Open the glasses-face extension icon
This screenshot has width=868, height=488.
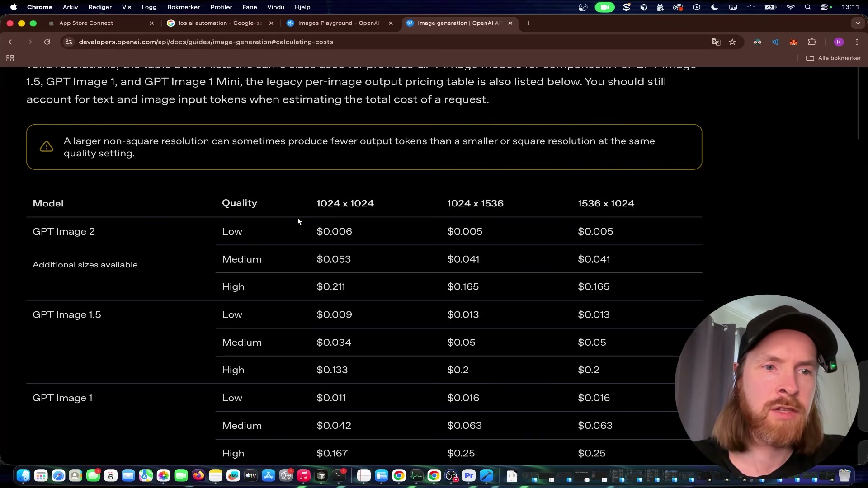click(757, 42)
